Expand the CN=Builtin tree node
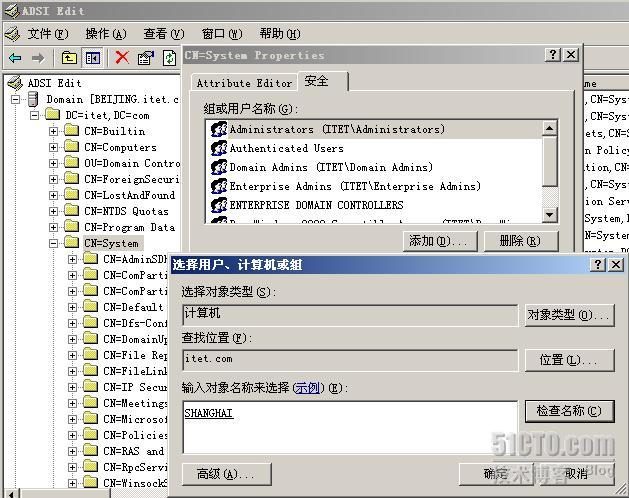Screen dimensions: 629x498 (x=53, y=131)
